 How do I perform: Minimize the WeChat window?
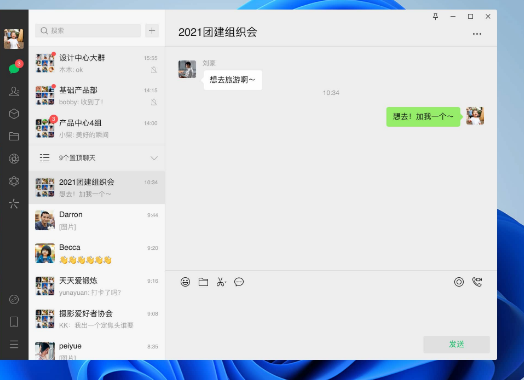point(453,16)
